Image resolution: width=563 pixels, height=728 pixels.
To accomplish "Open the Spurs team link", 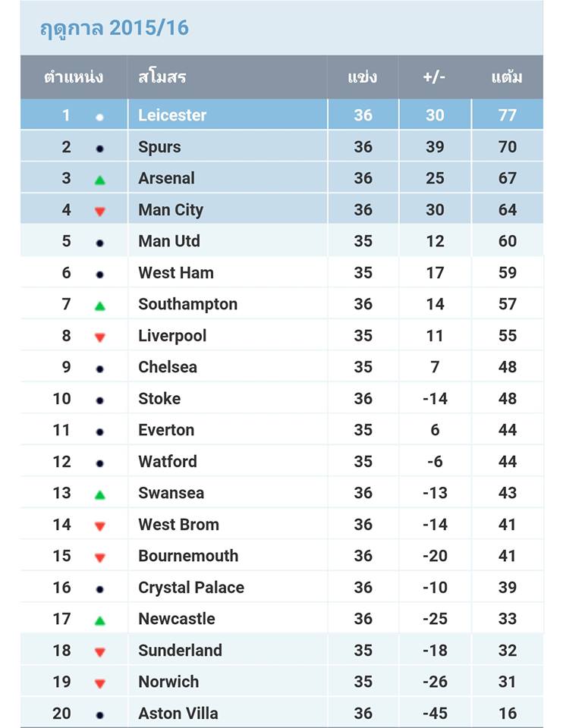I will (x=159, y=147).
